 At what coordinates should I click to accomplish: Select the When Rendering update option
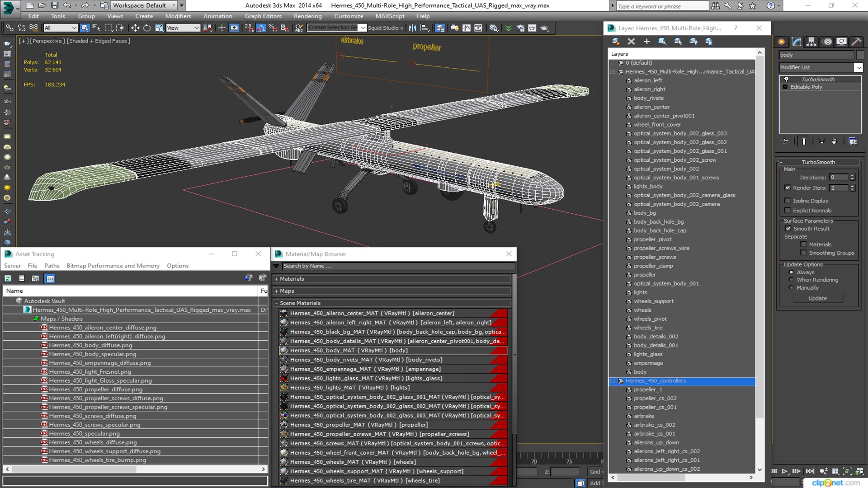pos(791,280)
